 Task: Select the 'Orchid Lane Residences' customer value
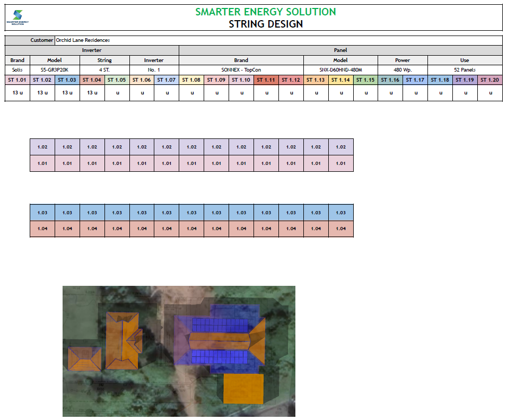(83, 40)
